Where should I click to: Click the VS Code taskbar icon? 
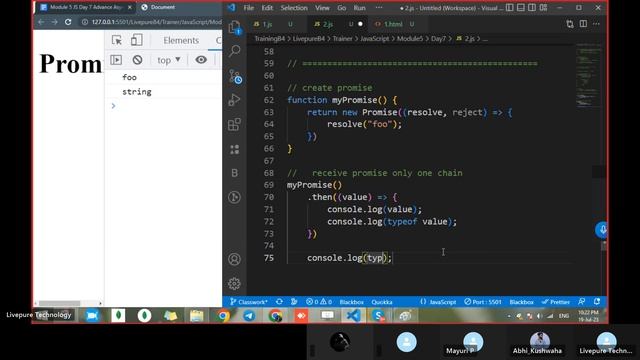(353, 316)
